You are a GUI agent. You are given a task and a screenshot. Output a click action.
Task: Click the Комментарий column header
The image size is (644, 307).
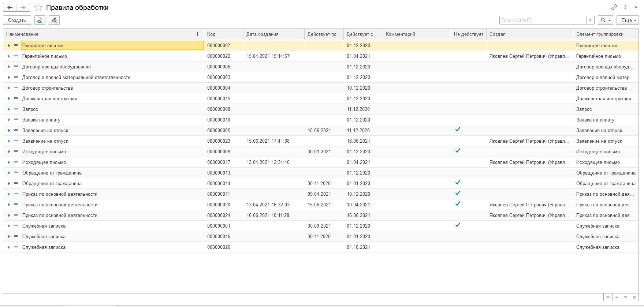tap(417, 34)
